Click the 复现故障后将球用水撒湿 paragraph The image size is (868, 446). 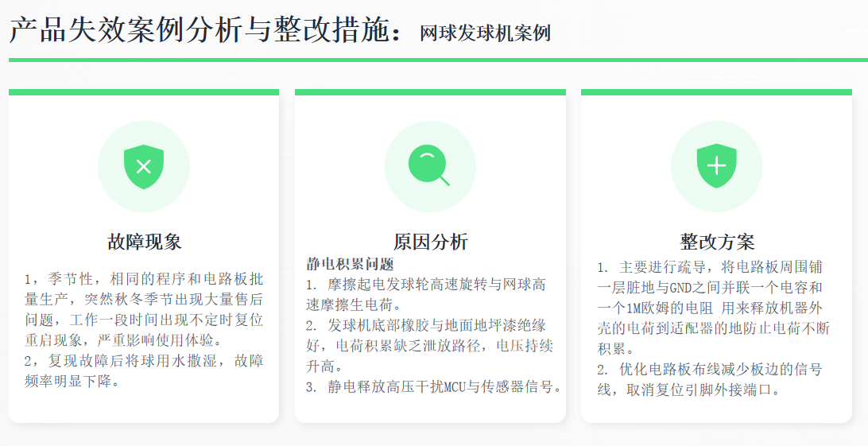coord(144,370)
